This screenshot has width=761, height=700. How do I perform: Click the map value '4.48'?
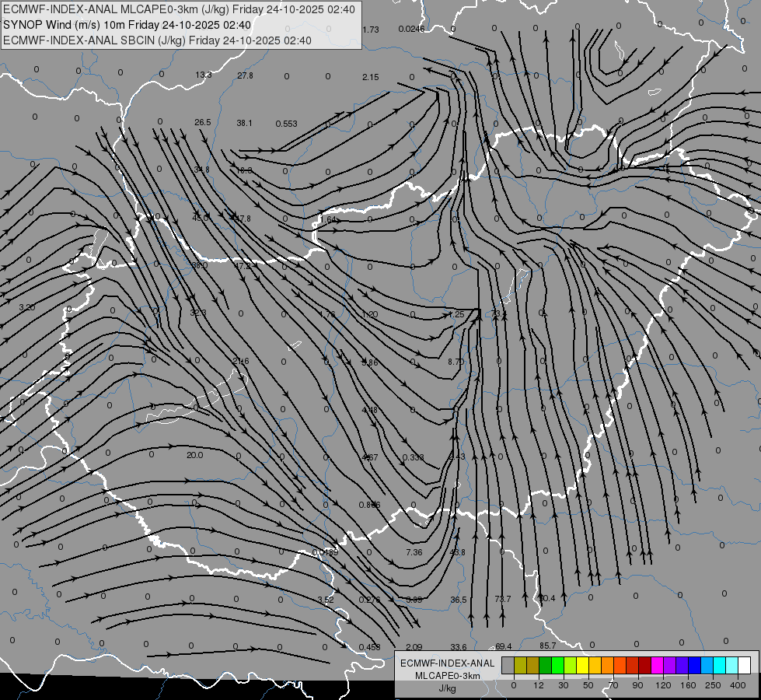369,410
